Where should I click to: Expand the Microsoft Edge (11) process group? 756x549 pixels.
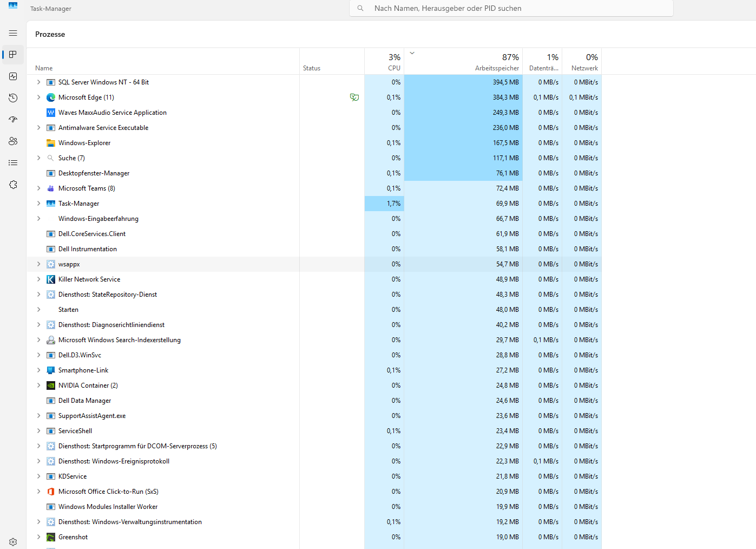38,97
